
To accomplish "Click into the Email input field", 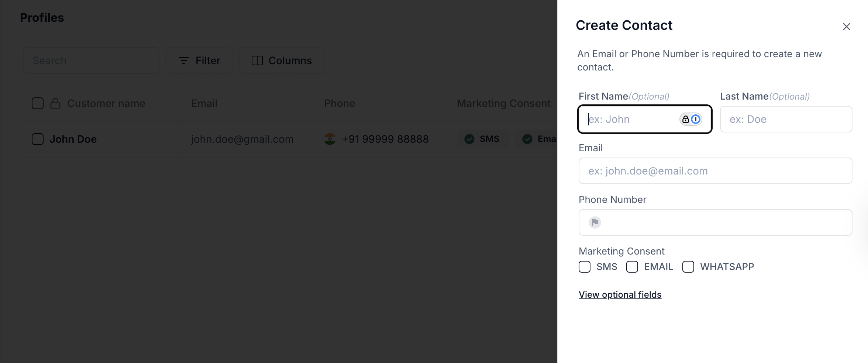I will pyautogui.click(x=715, y=171).
